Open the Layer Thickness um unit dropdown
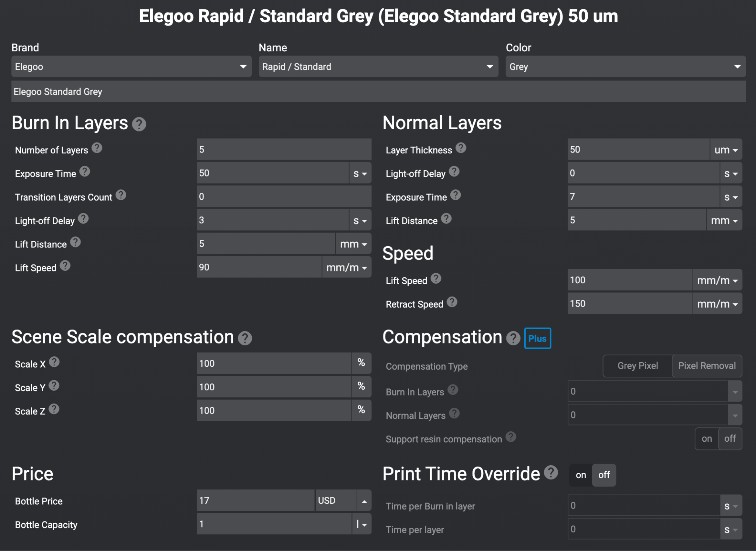The width and height of the screenshot is (756, 551). pos(726,150)
